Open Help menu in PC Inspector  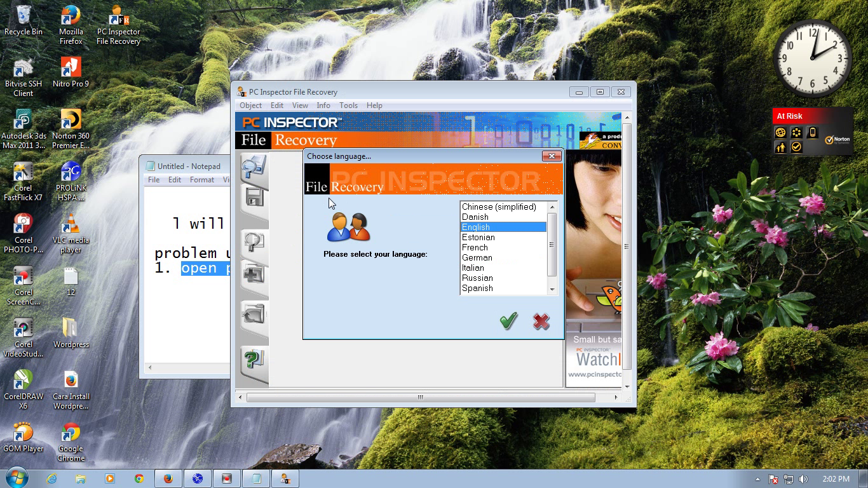(374, 105)
